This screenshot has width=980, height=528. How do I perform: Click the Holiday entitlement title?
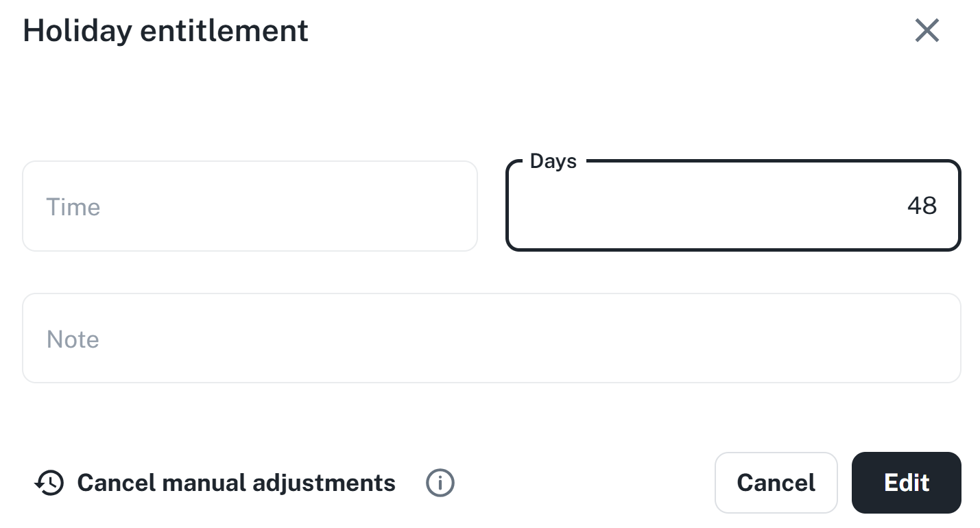[166, 32]
